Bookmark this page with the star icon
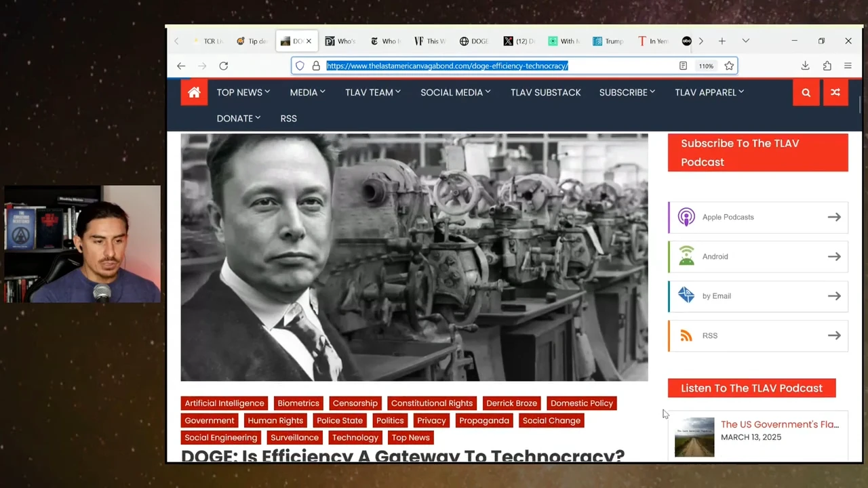This screenshot has height=488, width=868. coord(729,66)
